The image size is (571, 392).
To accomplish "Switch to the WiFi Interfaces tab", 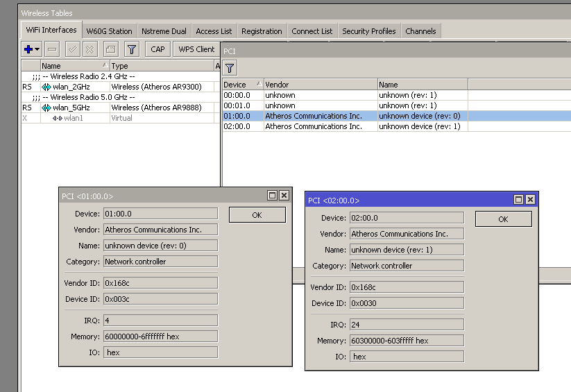I will point(51,30).
